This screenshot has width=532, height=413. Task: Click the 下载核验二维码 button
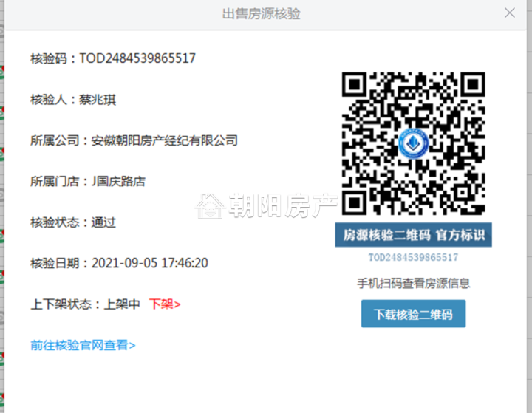click(x=413, y=314)
